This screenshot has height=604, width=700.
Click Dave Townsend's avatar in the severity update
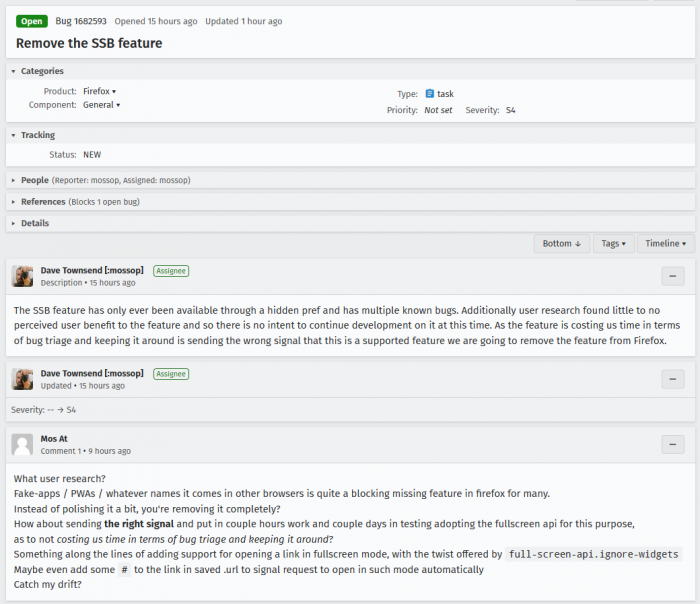click(x=22, y=379)
